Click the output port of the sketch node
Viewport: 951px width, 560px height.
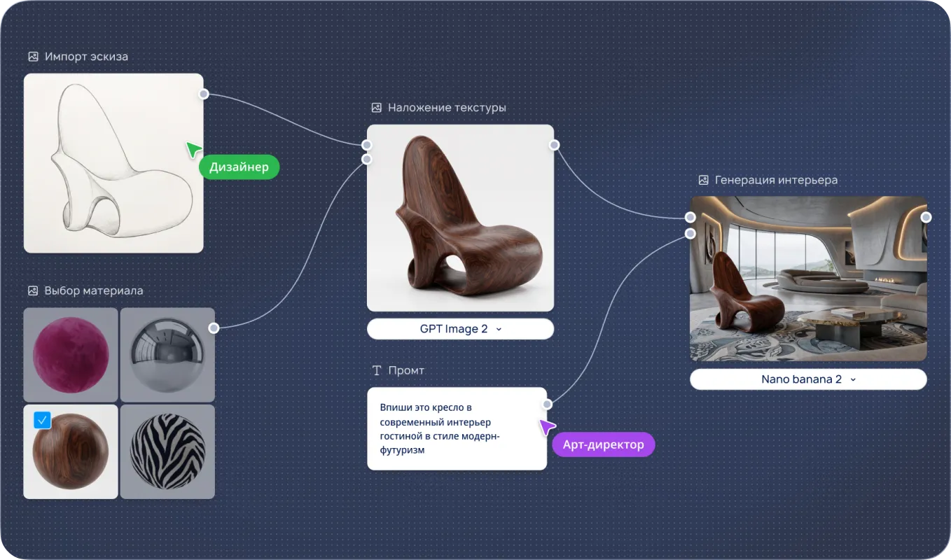pos(203,93)
